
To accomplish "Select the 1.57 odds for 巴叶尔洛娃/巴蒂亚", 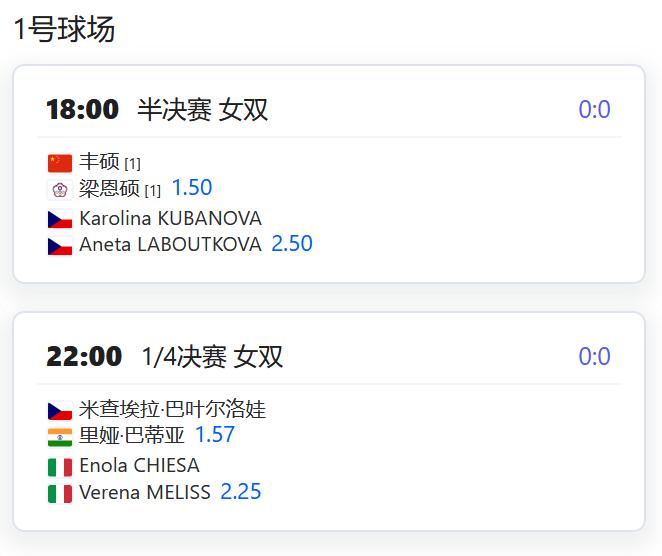I will [x=215, y=434].
